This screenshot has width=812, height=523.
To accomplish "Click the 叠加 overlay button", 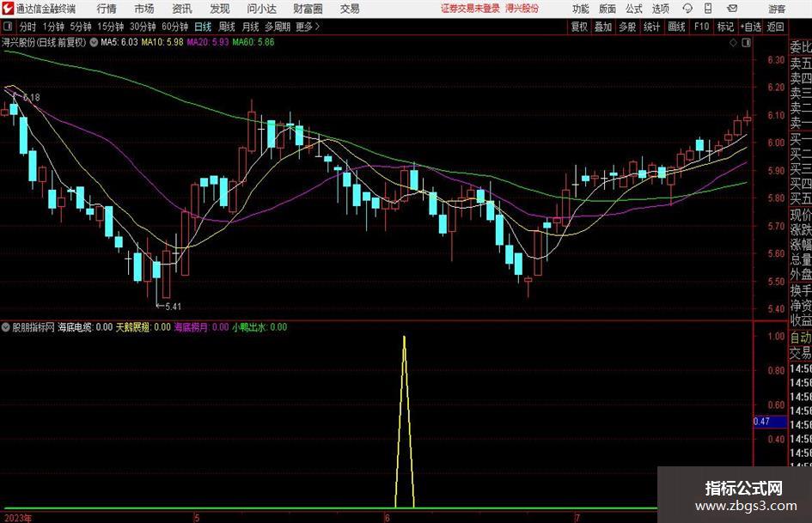I will point(603,27).
